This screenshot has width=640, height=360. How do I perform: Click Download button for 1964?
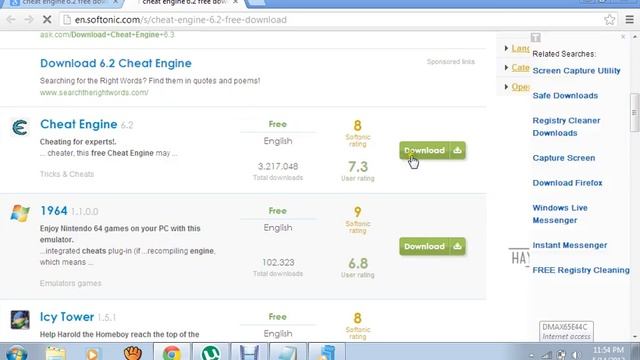click(432, 247)
